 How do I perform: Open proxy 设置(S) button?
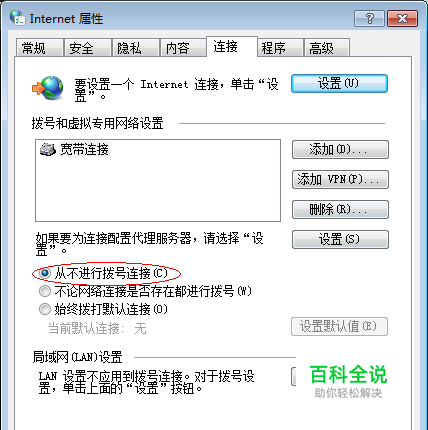coord(340,239)
